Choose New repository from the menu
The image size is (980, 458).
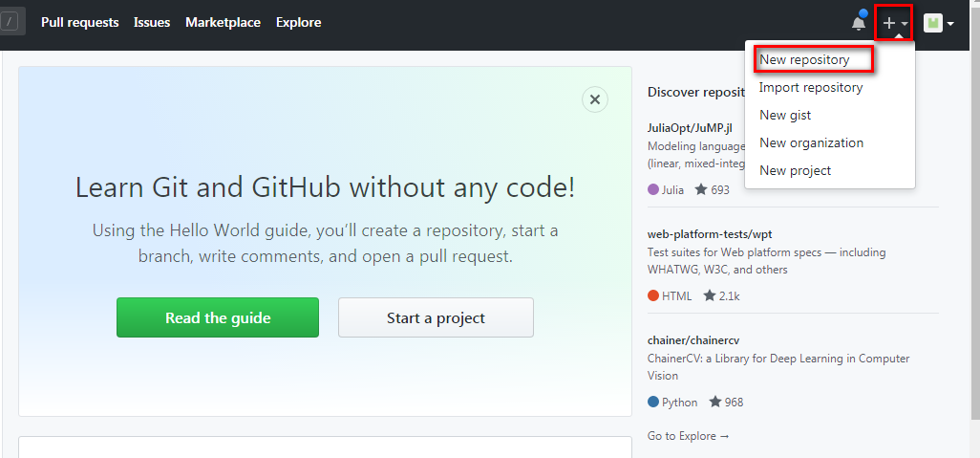coord(804,60)
